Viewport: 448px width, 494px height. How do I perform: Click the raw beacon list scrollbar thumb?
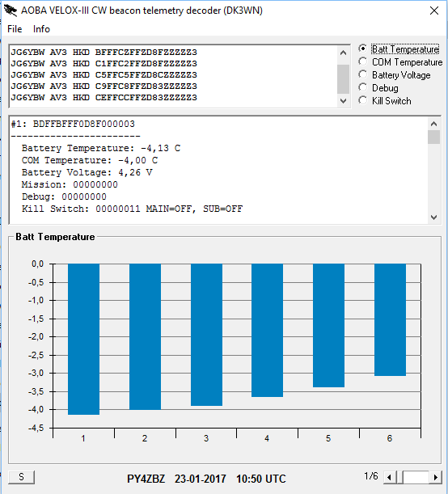(x=343, y=79)
